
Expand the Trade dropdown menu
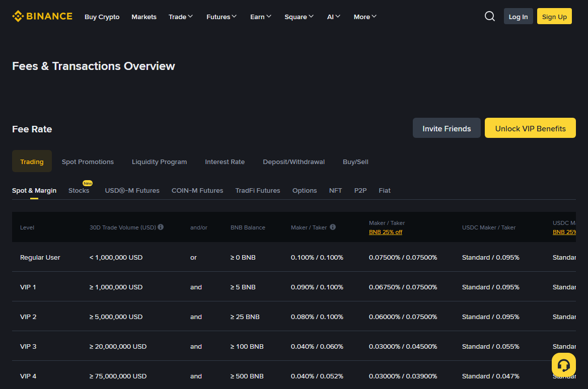(181, 17)
